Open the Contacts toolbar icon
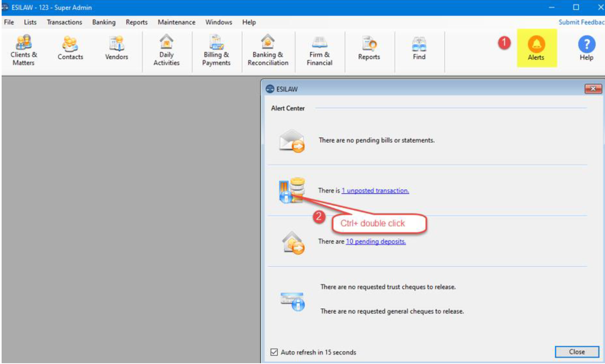605x364 pixels. (x=70, y=48)
